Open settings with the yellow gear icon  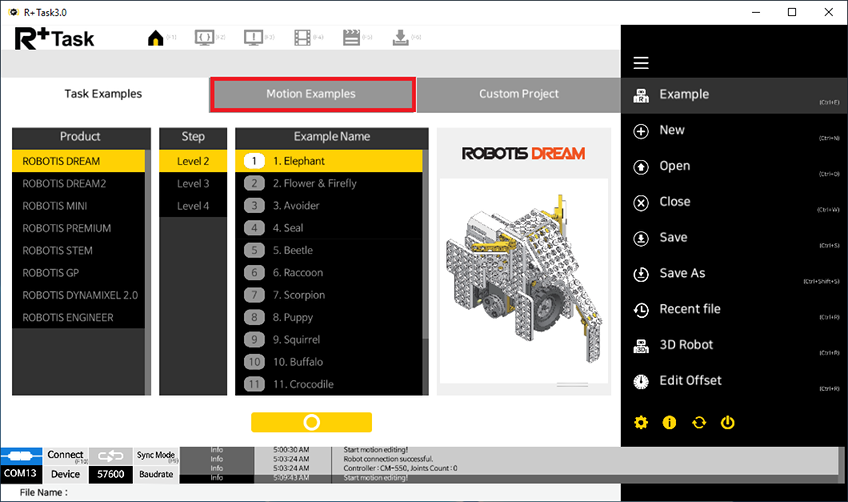click(641, 422)
